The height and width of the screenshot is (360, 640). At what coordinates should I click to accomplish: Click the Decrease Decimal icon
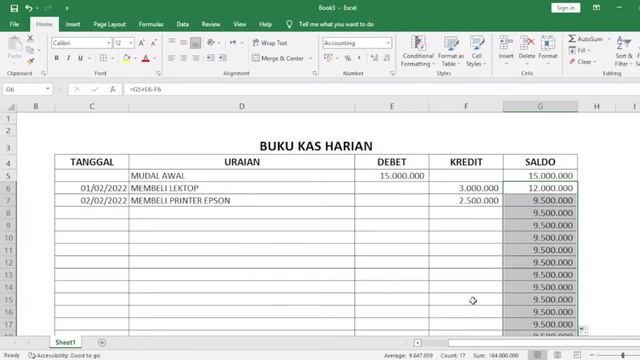tap(387, 58)
